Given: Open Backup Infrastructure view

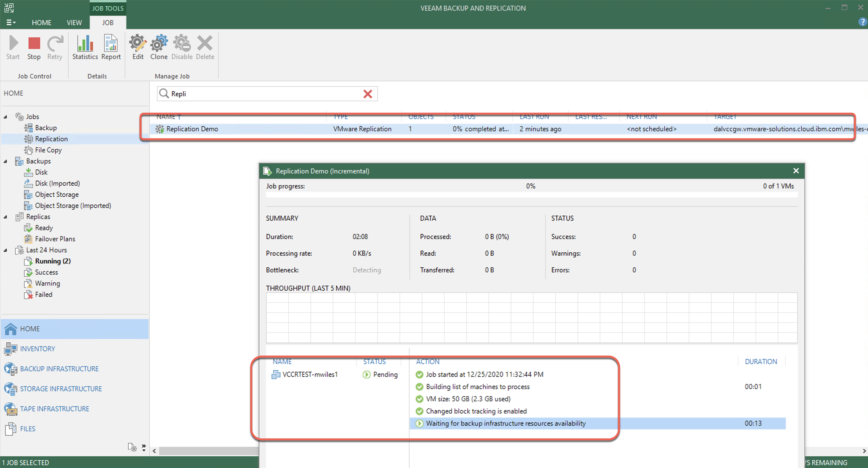Looking at the screenshot, I should click(59, 369).
